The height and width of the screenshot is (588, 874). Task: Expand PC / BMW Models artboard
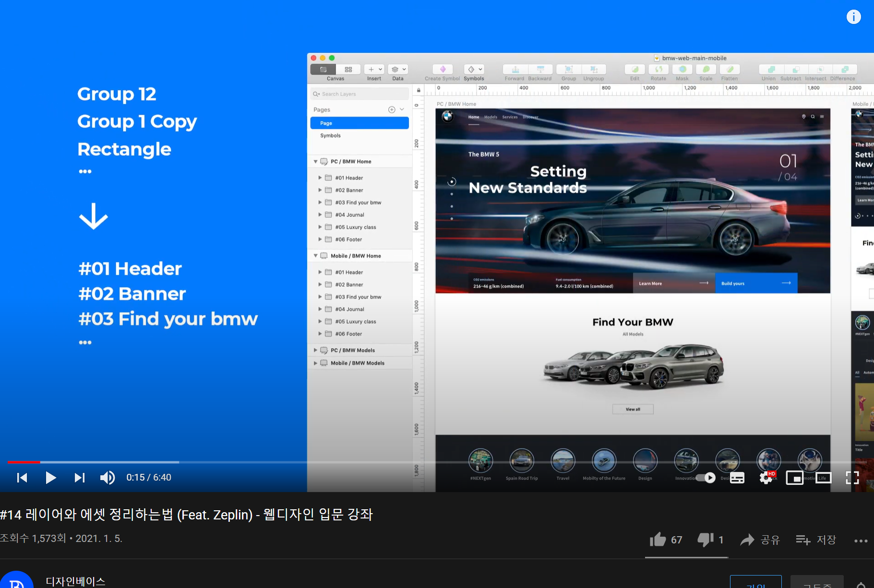(315, 351)
